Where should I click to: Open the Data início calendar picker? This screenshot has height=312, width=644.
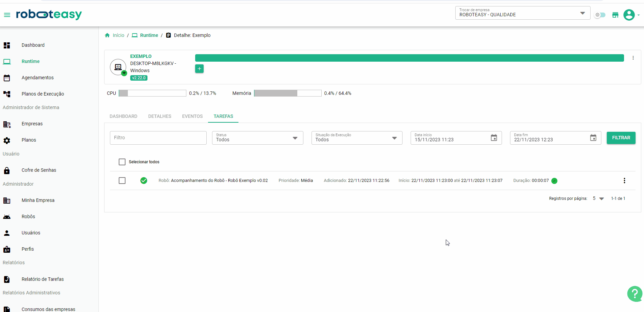[x=494, y=138]
